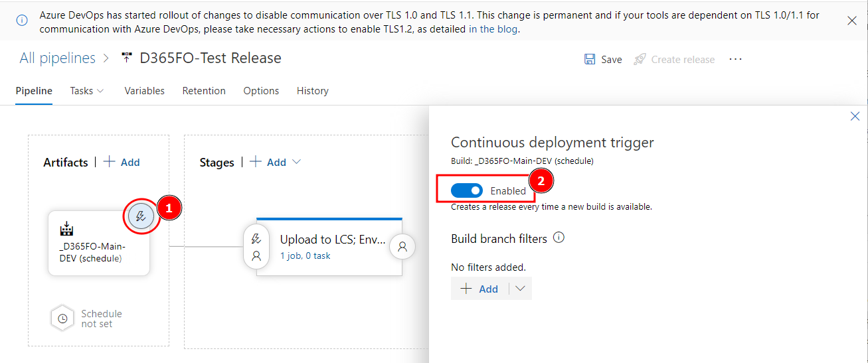Click the build artifact factory icon
Screen dimensions: 868x363
pos(66,230)
